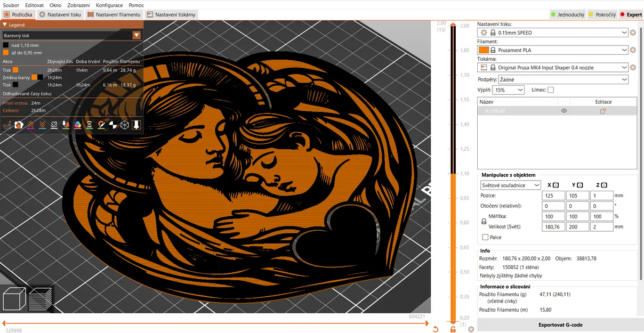Toggle shells cube icon in legend
Screen dimensions: 644x333
(124, 125)
